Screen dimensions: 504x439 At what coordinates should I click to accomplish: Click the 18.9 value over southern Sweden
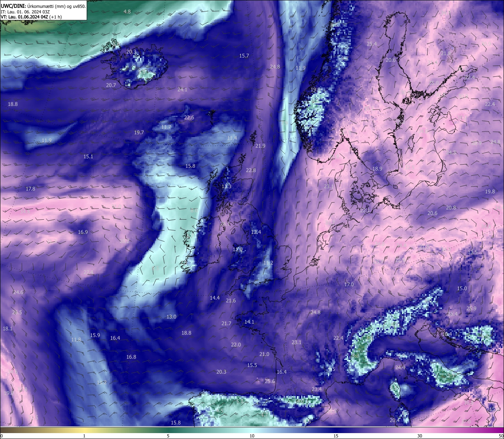coord(377,169)
